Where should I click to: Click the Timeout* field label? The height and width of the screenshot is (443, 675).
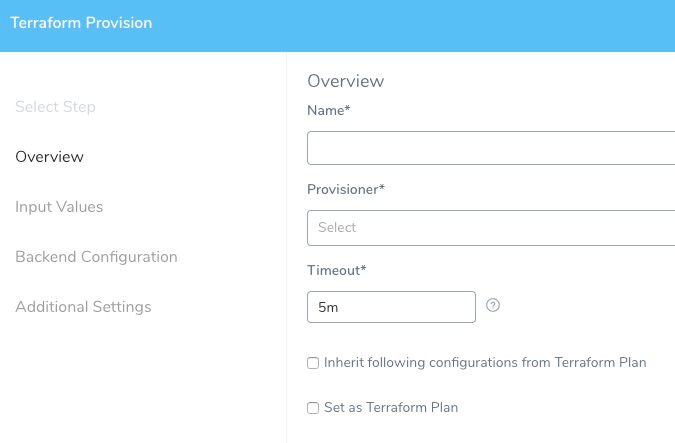coord(337,270)
